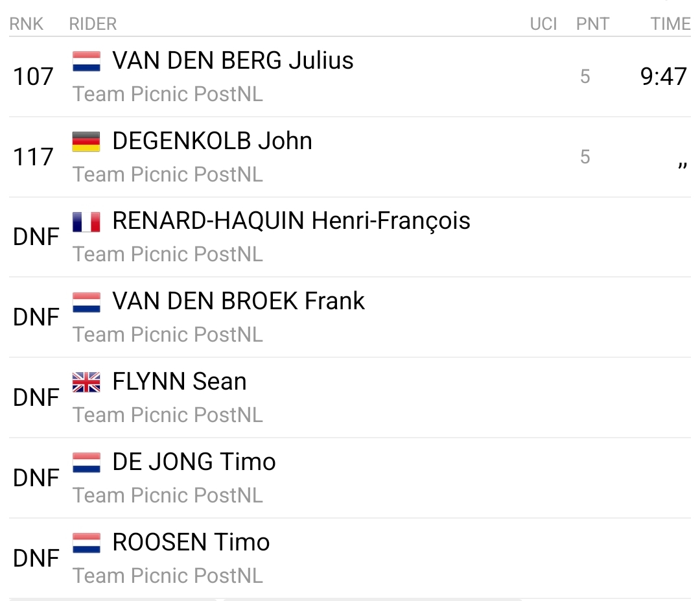Select rider RENARD-HAQUIN Henri-François
Viewport: 700px width, 601px height.
(291, 222)
